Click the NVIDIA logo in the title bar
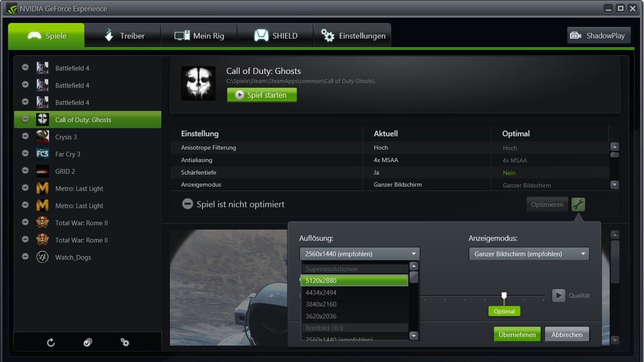 11,8
